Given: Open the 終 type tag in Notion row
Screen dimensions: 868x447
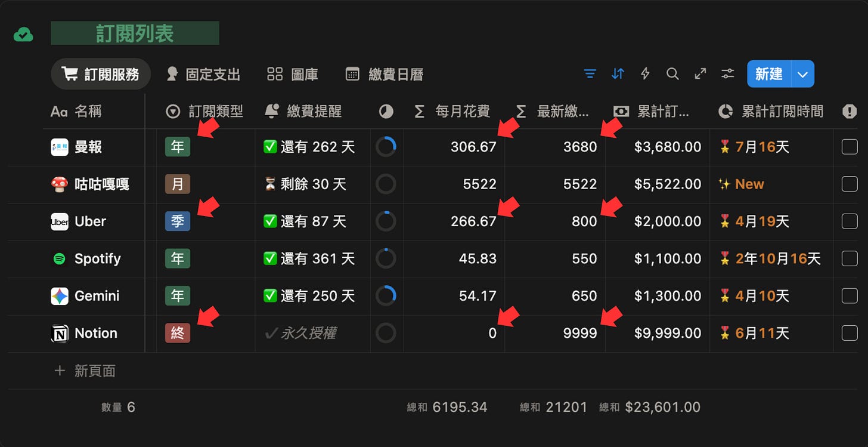Looking at the screenshot, I should tap(178, 333).
